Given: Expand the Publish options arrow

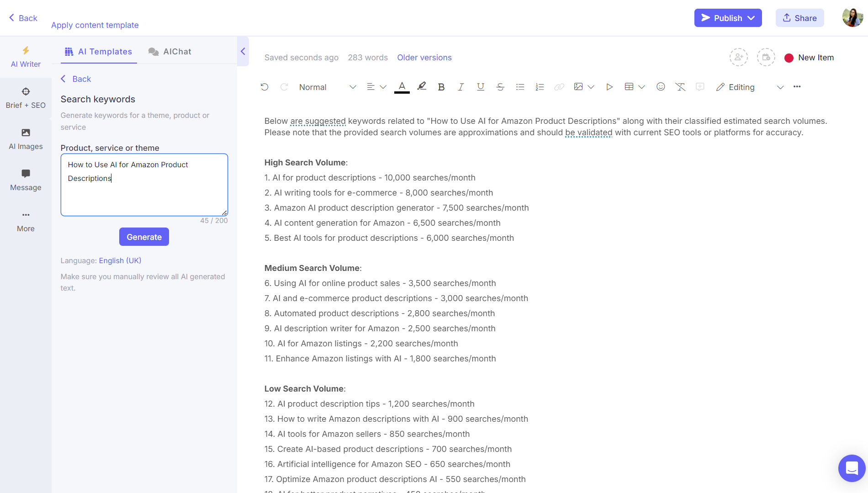Looking at the screenshot, I should (x=752, y=18).
